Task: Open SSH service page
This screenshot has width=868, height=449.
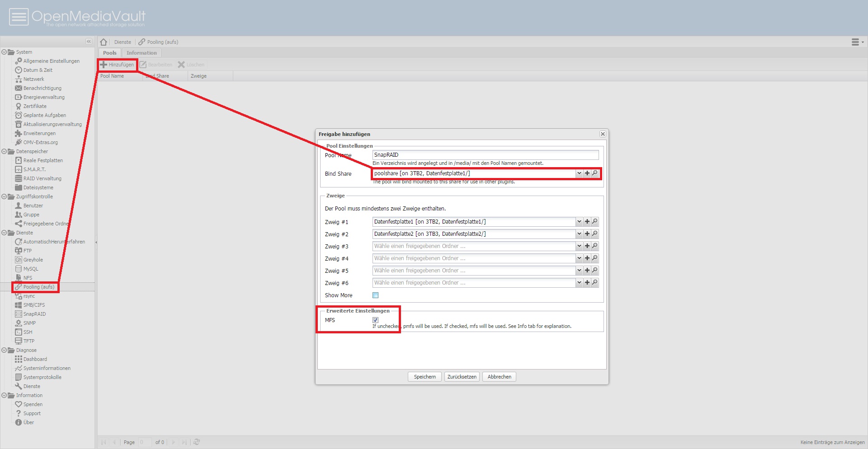Action: [x=28, y=332]
